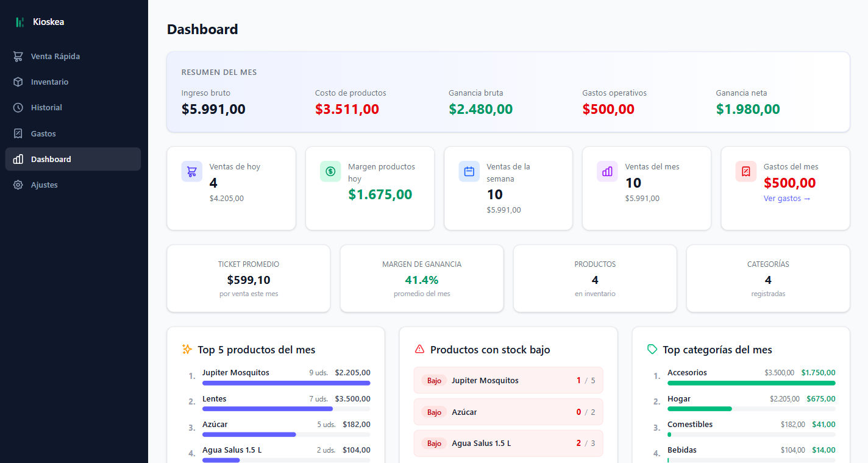Click the Lentes purple progress bar
The image size is (868, 463).
pyautogui.click(x=268, y=409)
